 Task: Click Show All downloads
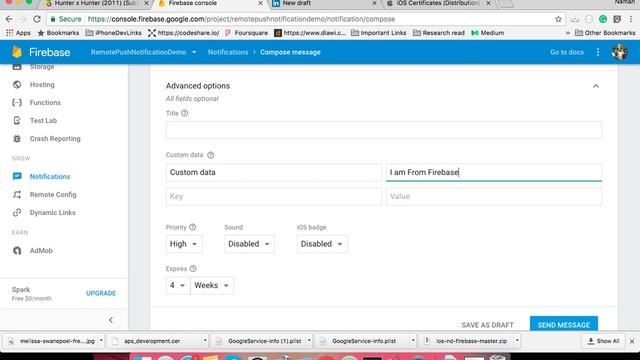coord(603,341)
